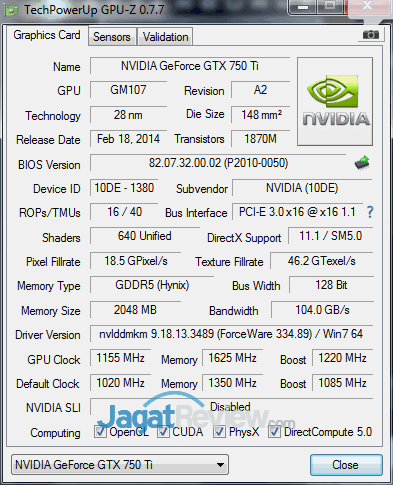The image size is (393, 485).
Task: Click the TechPowerUp GPU-Z 0.7.7 title text
Action: point(94,10)
